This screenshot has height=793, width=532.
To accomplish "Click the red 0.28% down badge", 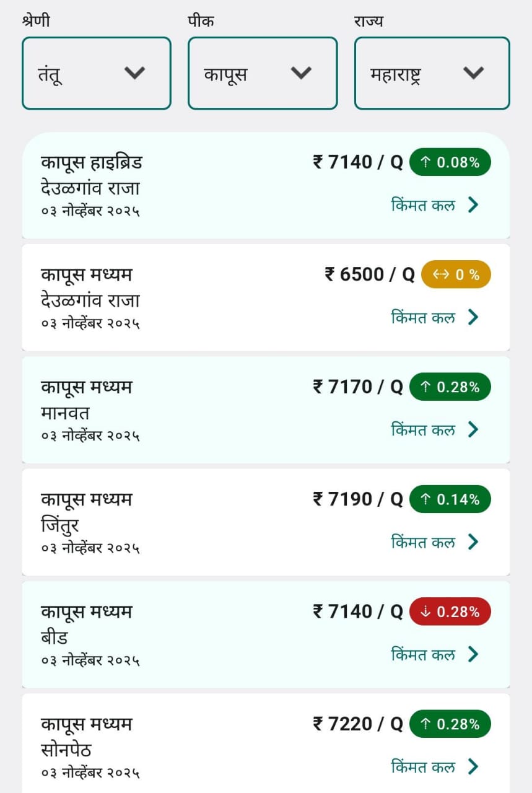I will pyautogui.click(x=450, y=612).
